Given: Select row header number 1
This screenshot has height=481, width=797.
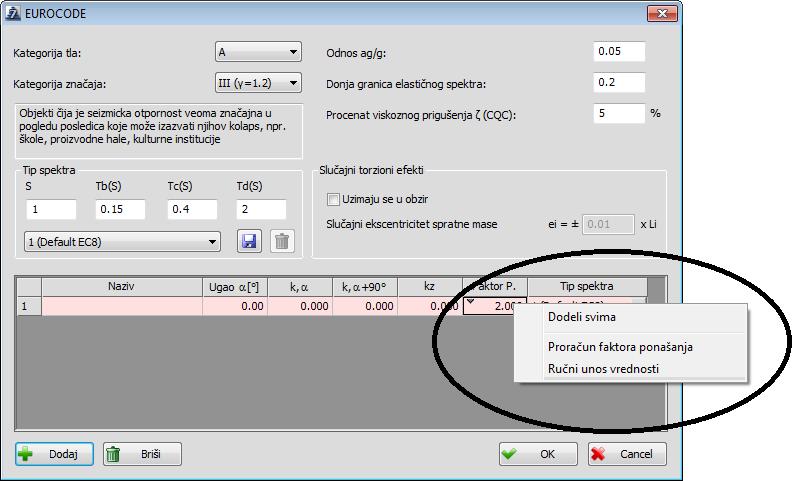Looking at the screenshot, I should [29, 307].
